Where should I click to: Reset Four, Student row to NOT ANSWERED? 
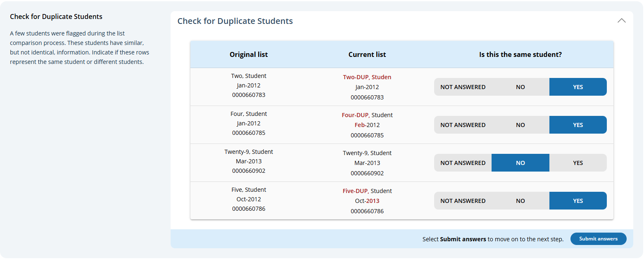click(463, 125)
